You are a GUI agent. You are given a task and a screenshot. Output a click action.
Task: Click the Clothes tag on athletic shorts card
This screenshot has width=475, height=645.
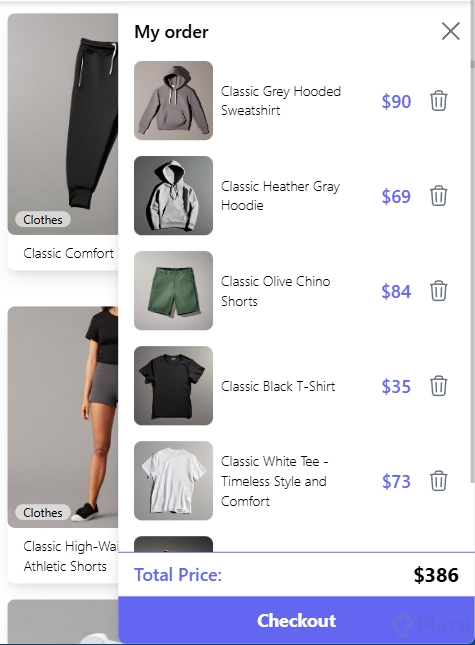(x=43, y=513)
